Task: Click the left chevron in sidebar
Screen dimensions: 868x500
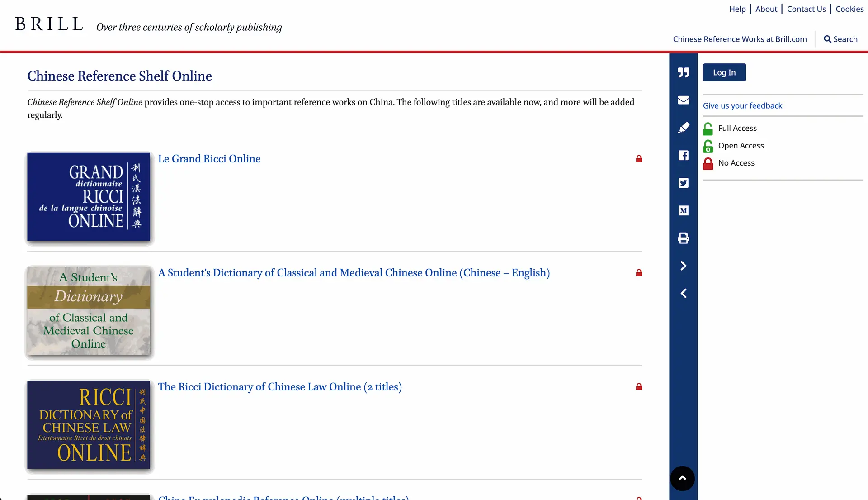Action: click(683, 293)
